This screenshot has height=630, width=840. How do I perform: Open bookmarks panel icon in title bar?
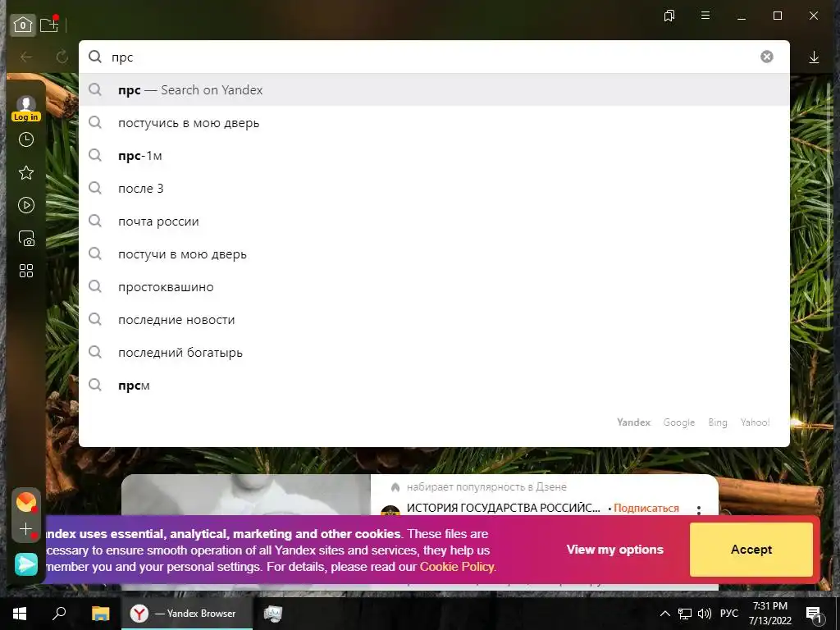669,16
